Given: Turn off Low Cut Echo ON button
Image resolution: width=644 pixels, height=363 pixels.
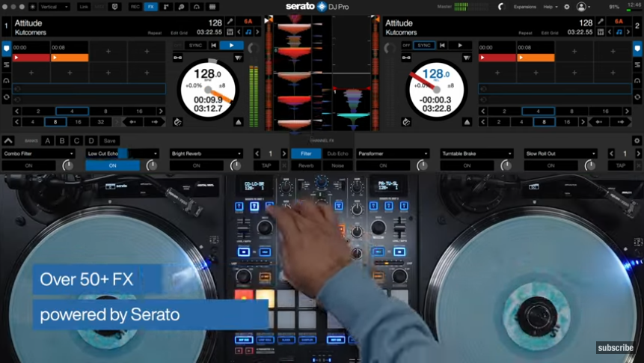Looking at the screenshot, I should (x=112, y=165).
